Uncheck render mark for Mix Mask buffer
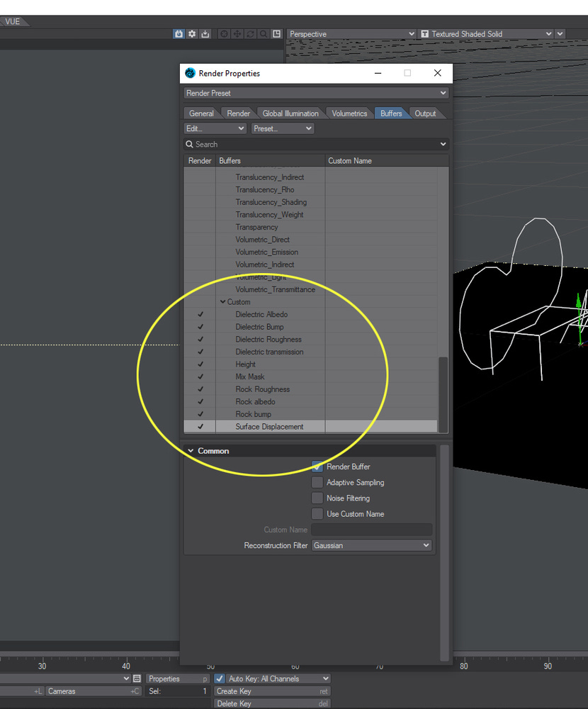Image resolution: width=588 pixels, height=709 pixels. 200,376
